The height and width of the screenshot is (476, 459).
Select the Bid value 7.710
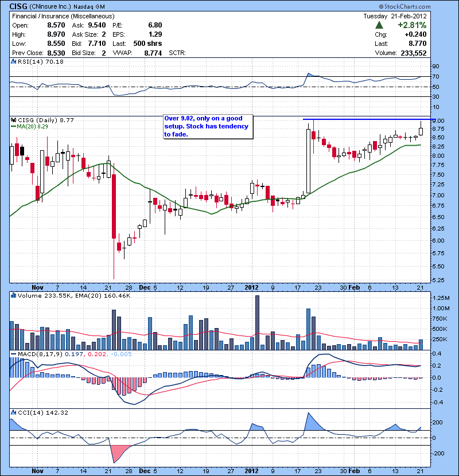[97, 44]
